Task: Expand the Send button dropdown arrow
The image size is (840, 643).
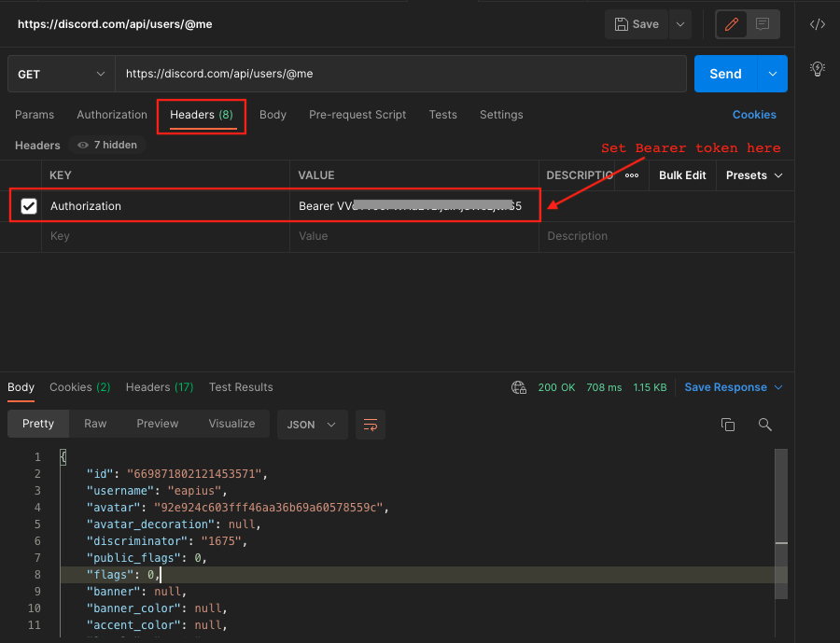Action: point(770,73)
